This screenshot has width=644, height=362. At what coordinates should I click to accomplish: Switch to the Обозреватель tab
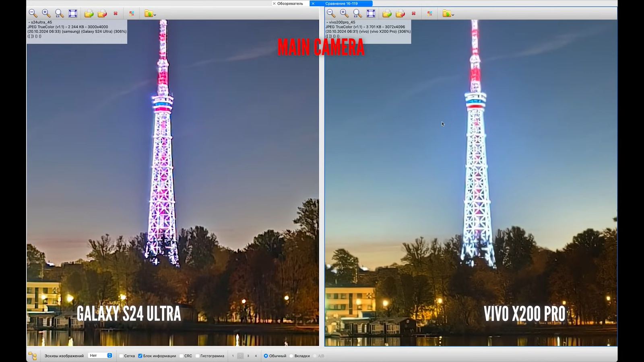point(290,3)
